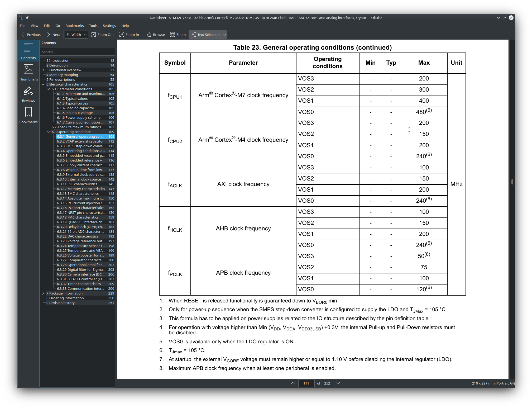Open the Bookmarks sidebar panel
The width and height of the screenshot is (532, 408).
click(28, 115)
